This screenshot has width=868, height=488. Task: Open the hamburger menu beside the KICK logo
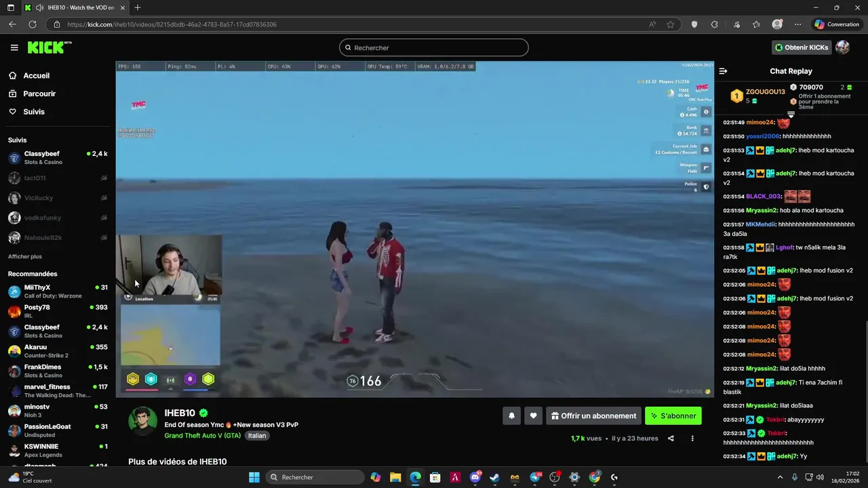coord(14,47)
